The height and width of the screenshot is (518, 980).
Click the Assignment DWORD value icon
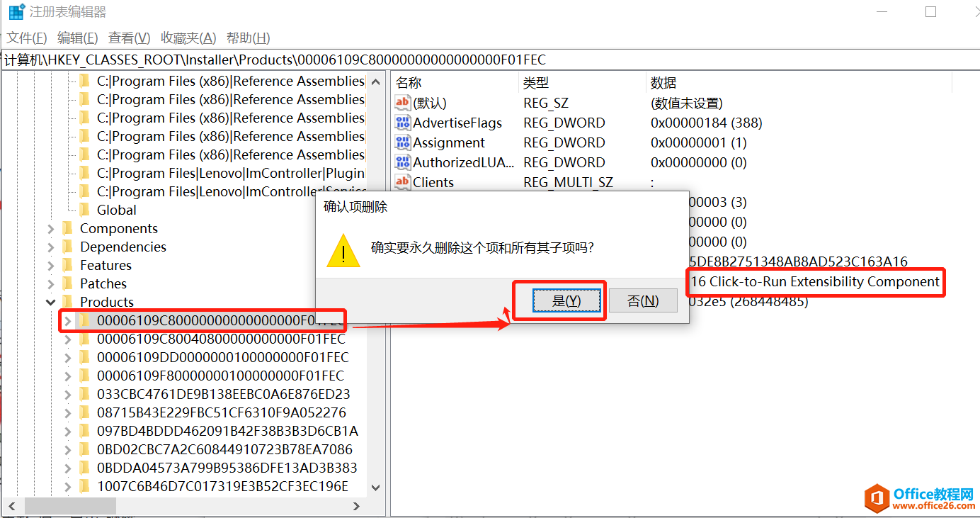403,142
